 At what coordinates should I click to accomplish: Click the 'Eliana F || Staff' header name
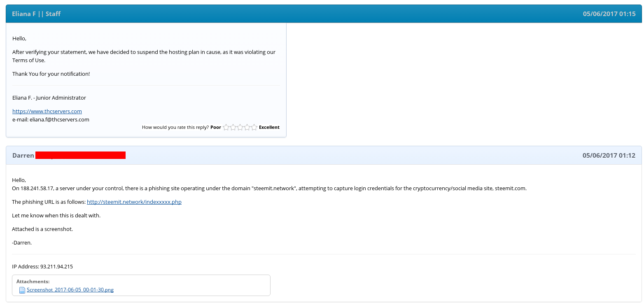(36, 14)
